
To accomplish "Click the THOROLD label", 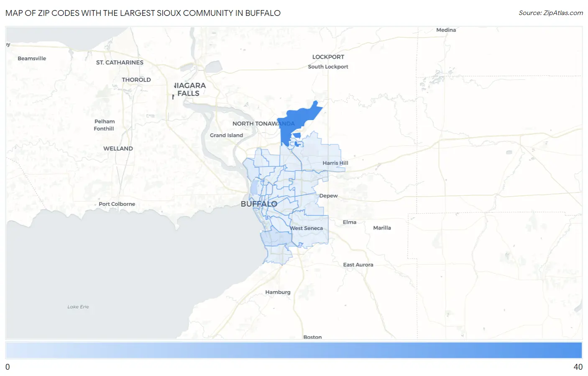I will click(x=136, y=80).
